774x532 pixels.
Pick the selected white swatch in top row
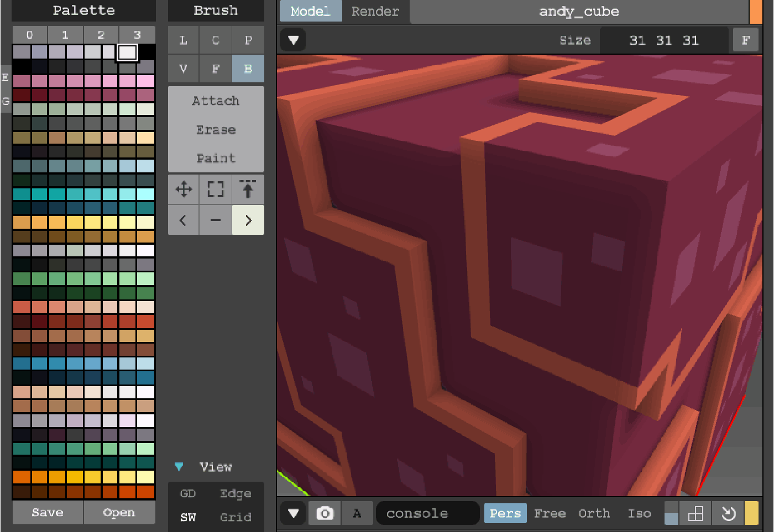(x=128, y=52)
